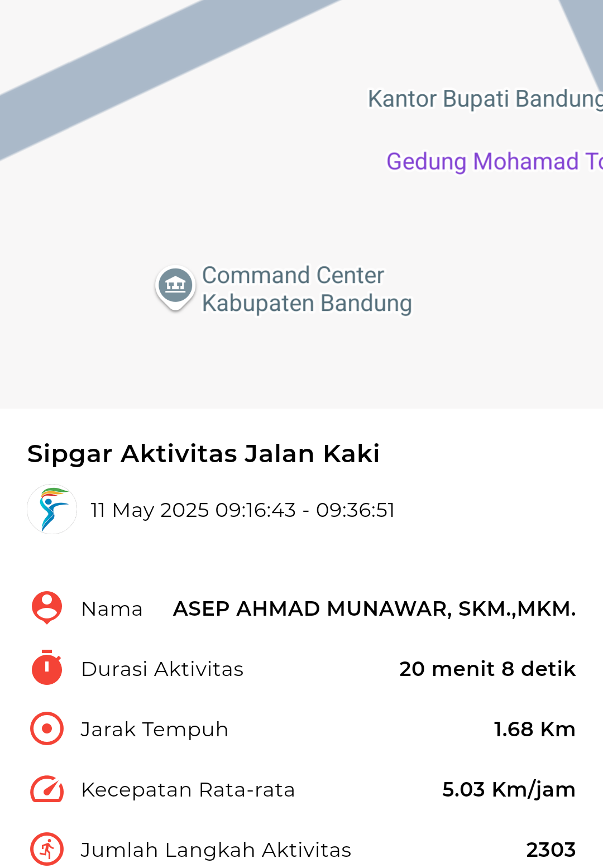Tap the Kecepatan Rata-rata label
The width and height of the screenshot is (603, 868).
(x=188, y=790)
